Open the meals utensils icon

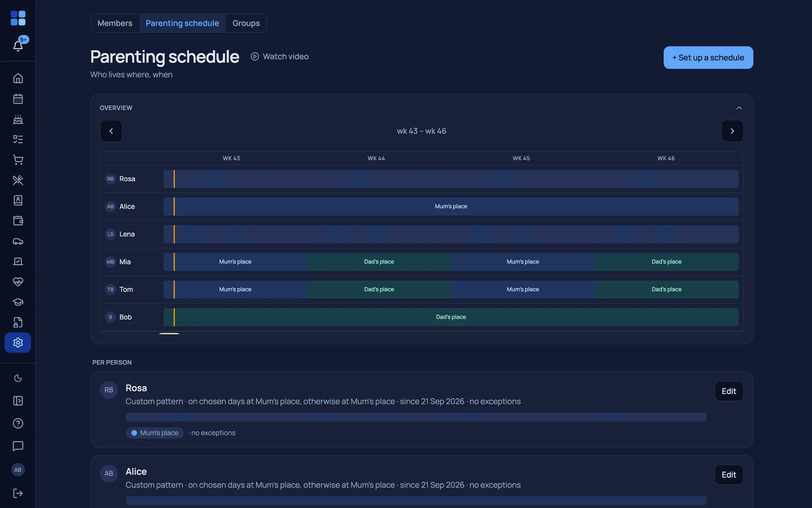click(18, 180)
